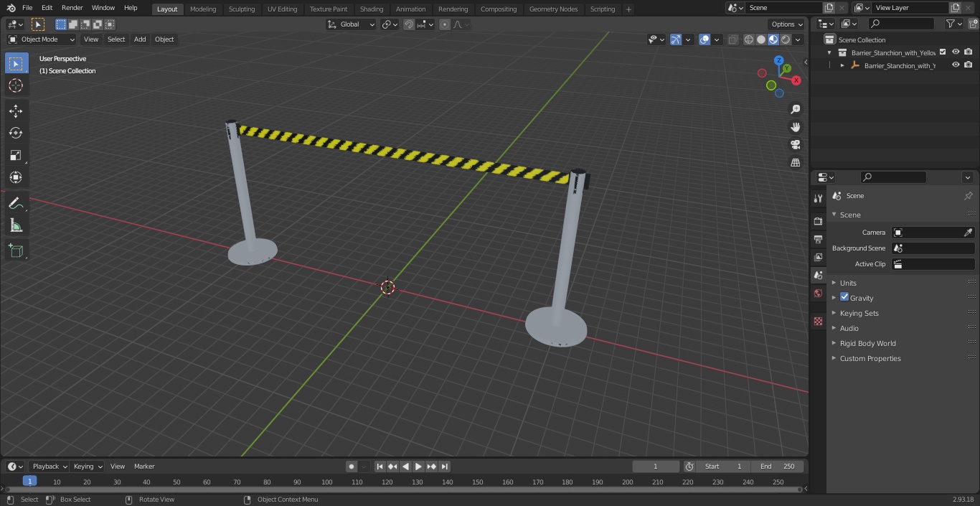The height and width of the screenshot is (506, 980).
Task: Click the new scene copy icon
Action: (x=829, y=8)
